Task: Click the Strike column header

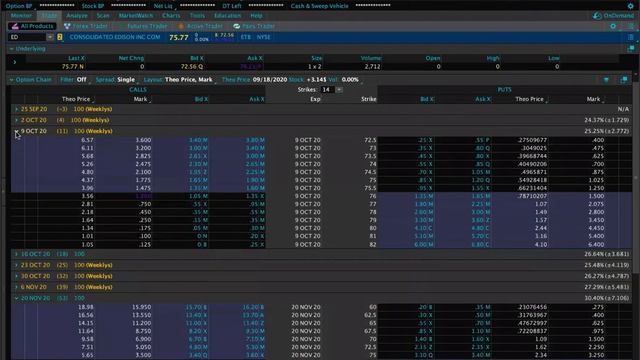Action: pyautogui.click(x=369, y=99)
